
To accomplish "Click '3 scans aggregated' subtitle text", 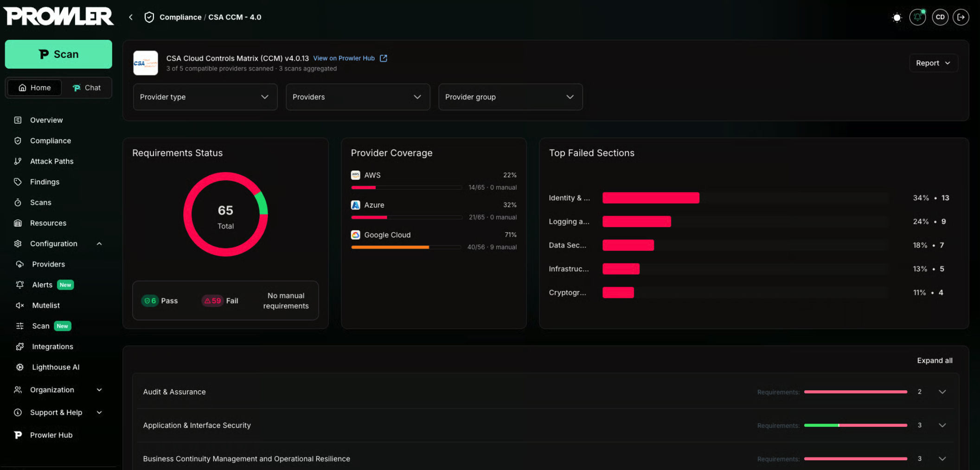I will pyautogui.click(x=307, y=69).
